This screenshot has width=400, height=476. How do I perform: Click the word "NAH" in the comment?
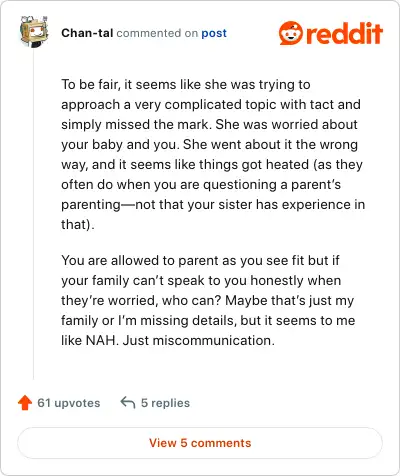pos(102,340)
